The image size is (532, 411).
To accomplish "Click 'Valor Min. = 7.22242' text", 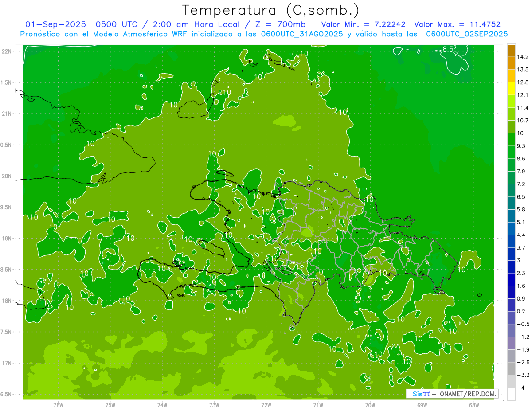I will tap(364, 24).
